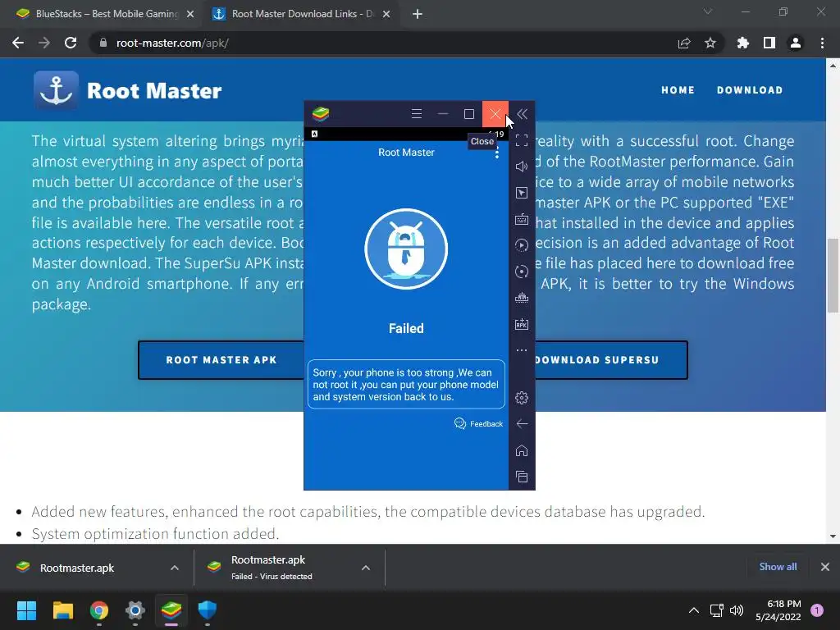This screenshot has height=630, width=840.
Task: Click the Feedback link in Root Master
Action: click(478, 424)
